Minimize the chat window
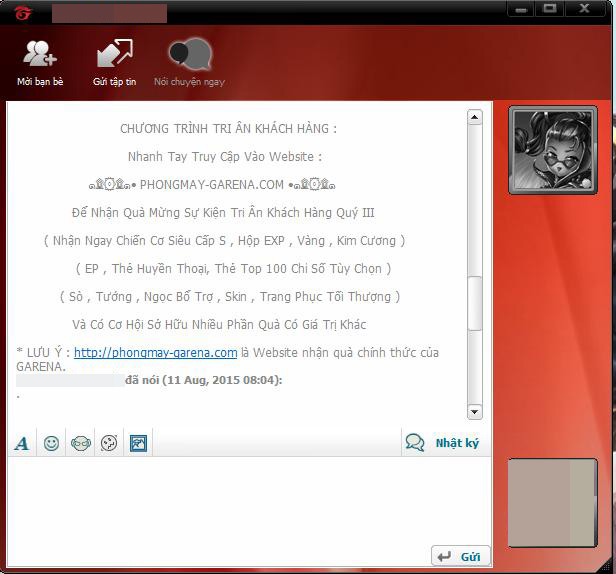Screen dimensions: 616x574 pyautogui.click(x=521, y=9)
